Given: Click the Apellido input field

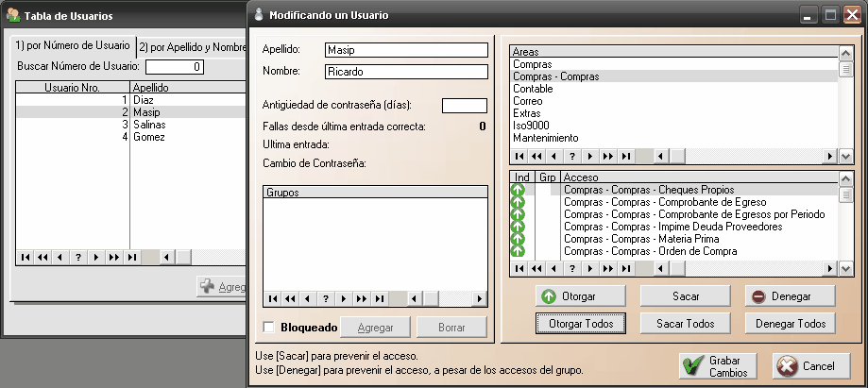Looking at the screenshot, I should (x=405, y=50).
